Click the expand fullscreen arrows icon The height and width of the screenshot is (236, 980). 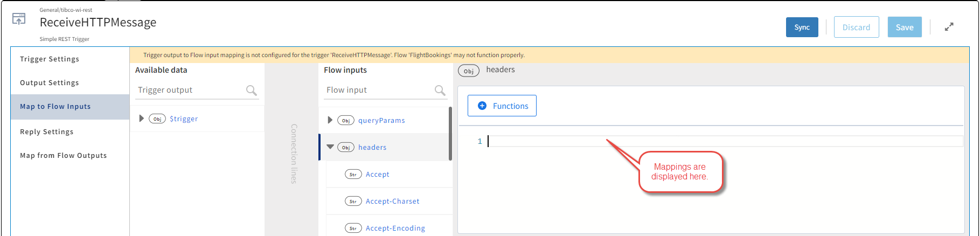[x=949, y=27]
